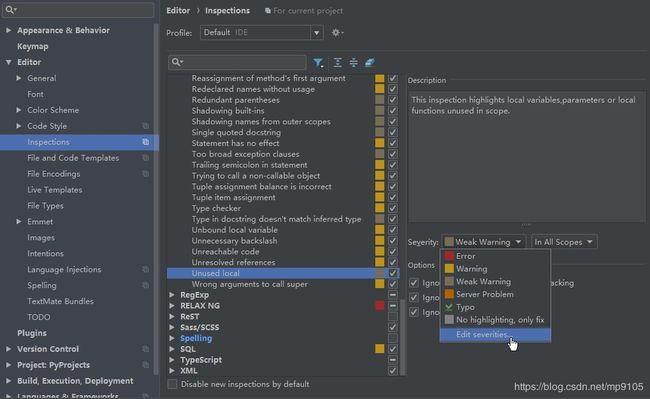Select the Spelling inspections group

coord(196,338)
